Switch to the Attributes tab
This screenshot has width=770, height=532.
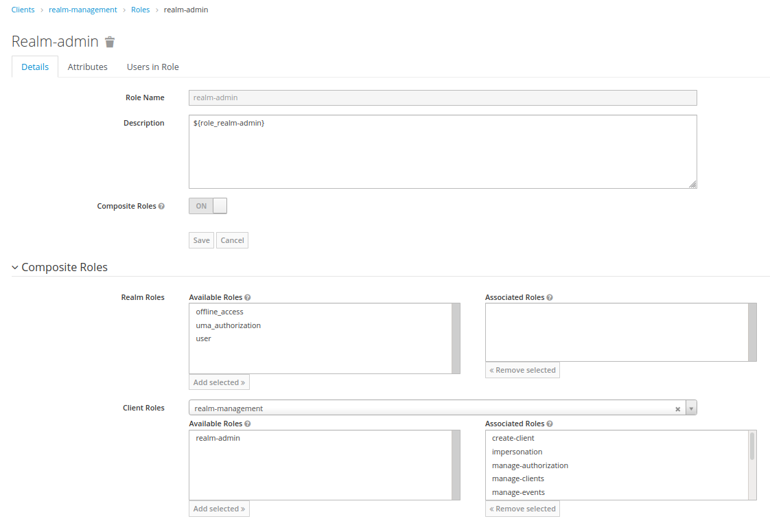coord(88,67)
